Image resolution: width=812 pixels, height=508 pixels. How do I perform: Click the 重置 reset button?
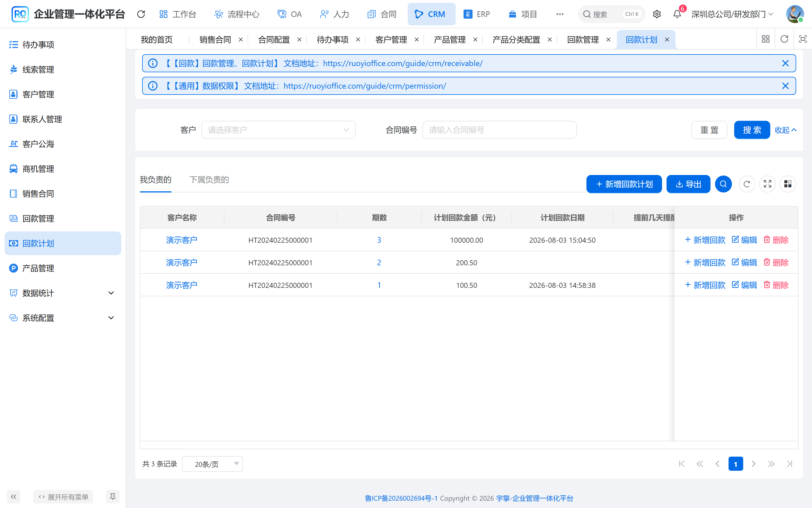pos(709,130)
